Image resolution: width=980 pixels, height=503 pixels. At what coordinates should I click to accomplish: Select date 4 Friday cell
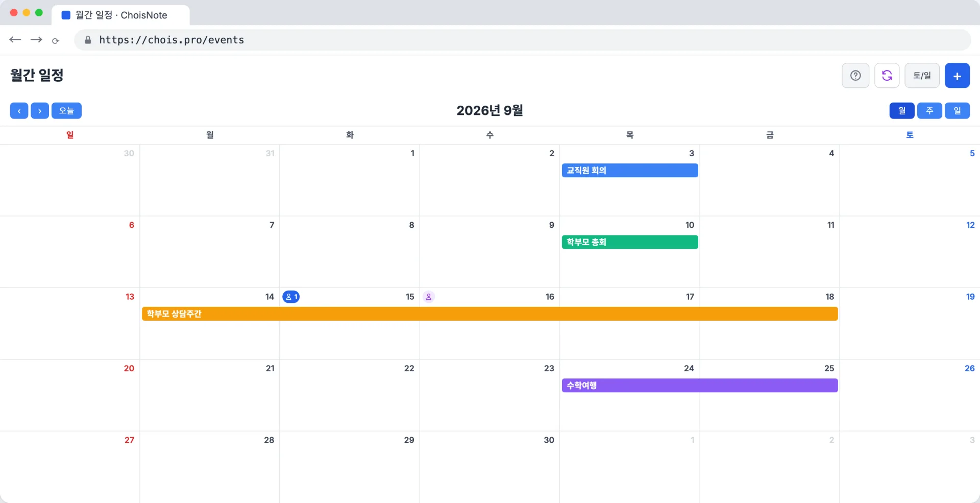770,180
